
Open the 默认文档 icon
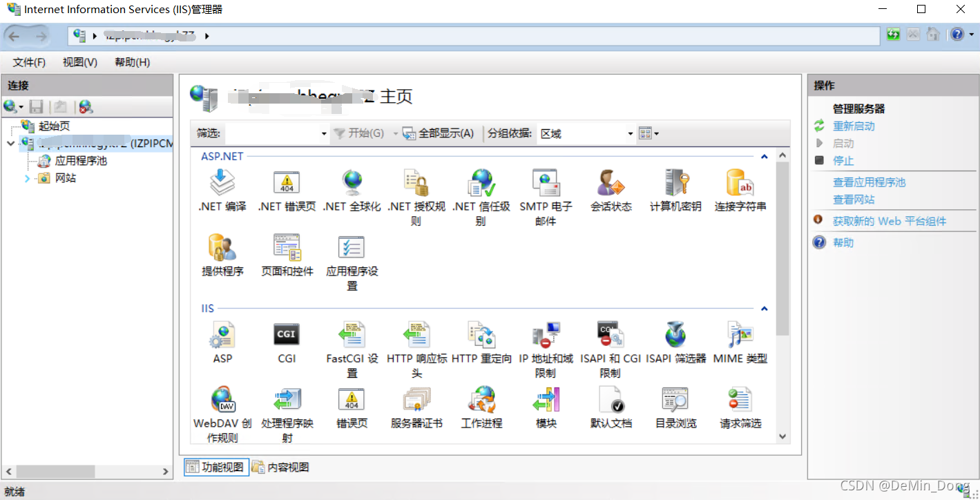click(611, 400)
